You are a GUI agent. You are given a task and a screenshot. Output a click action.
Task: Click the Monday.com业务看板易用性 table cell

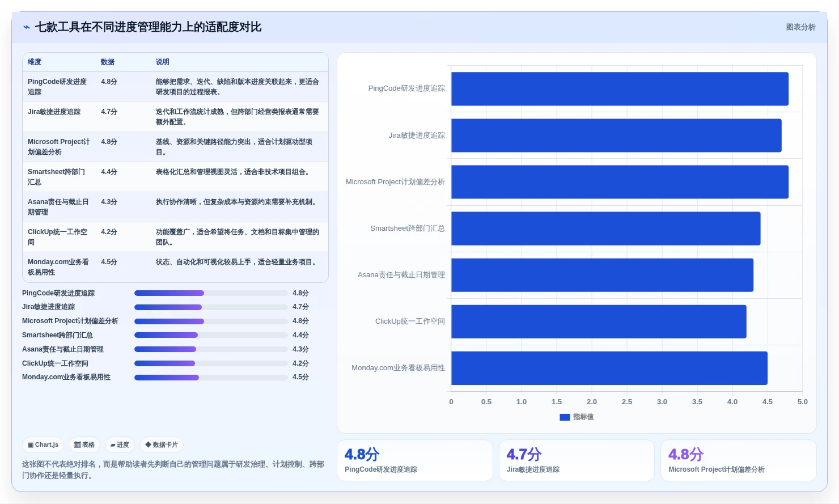click(58, 267)
